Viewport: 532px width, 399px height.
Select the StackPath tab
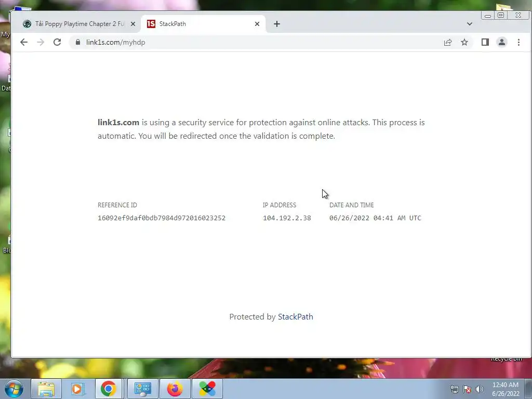point(203,24)
